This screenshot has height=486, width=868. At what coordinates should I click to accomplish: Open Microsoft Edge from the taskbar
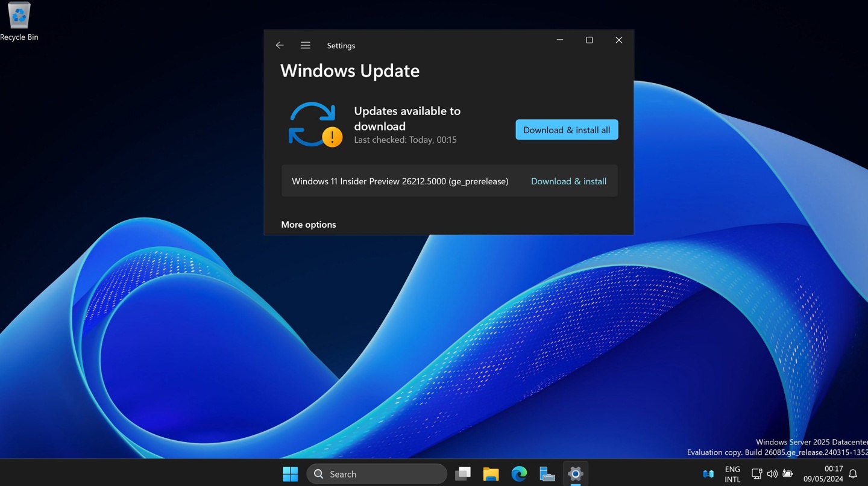point(519,474)
